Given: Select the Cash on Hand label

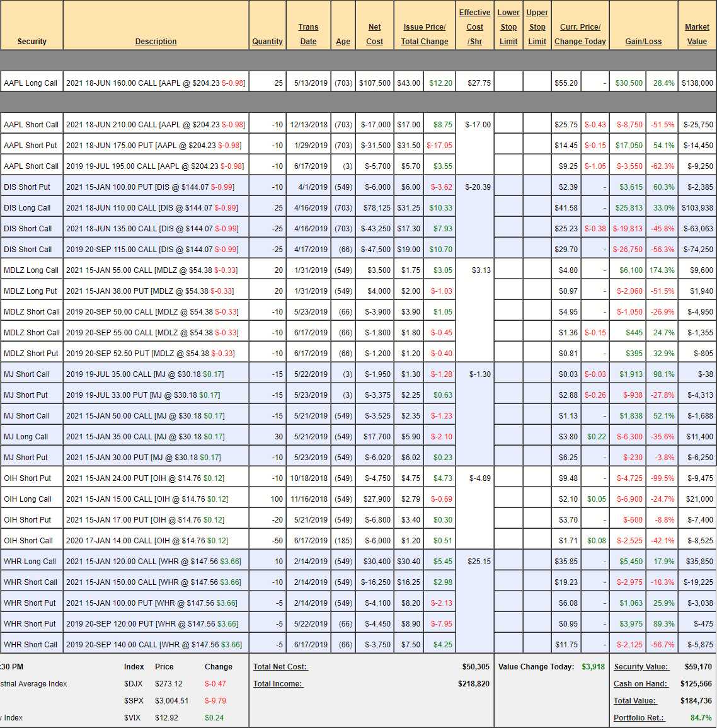Looking at the screenshot, I should click(635, 684).
